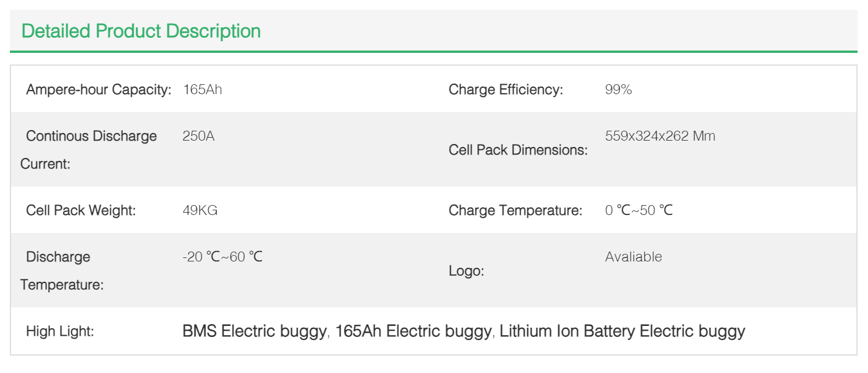Click the Cell Pack Weight label
Image resolution: width=868 pixels, height=373 pixels.
pyautogui.click(x=81, y=210)
